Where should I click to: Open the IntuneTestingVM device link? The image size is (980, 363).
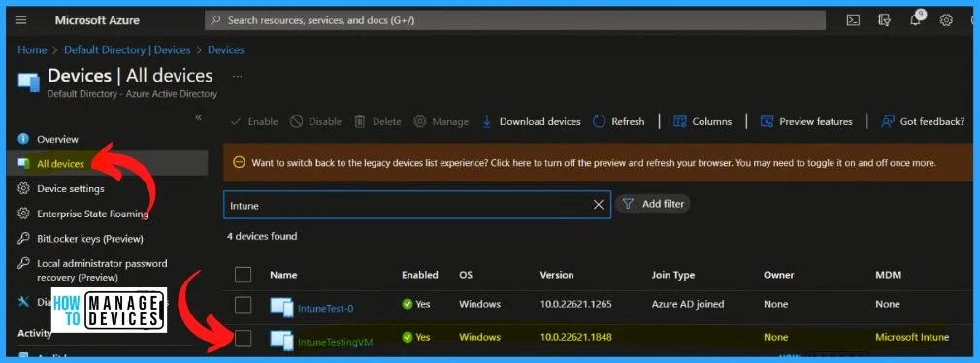(x=335, y=342)
